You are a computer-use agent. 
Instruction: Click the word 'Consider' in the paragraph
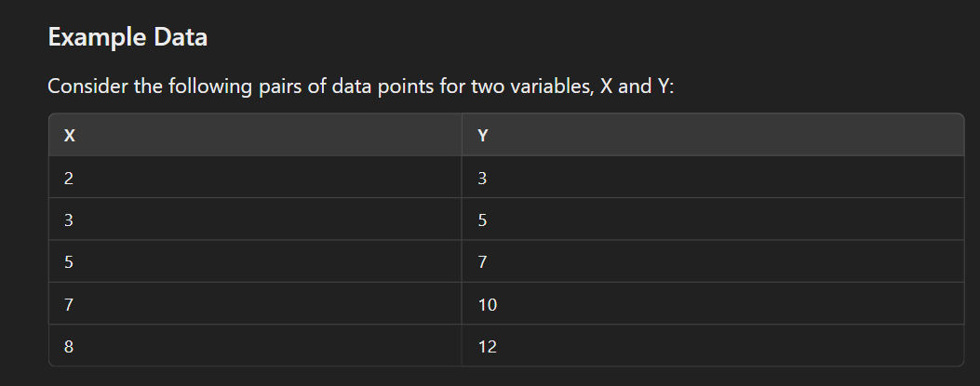[x=88, y=87]
